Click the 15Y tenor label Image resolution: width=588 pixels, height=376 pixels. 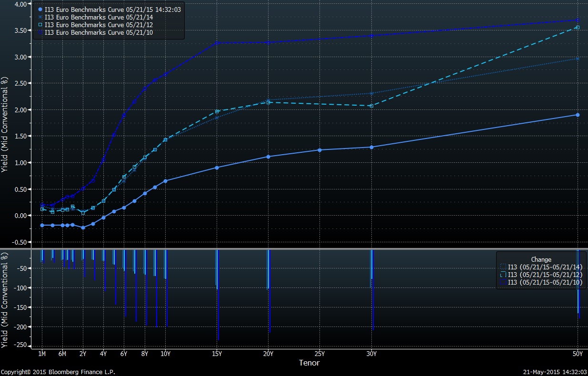tap(217, 354)
